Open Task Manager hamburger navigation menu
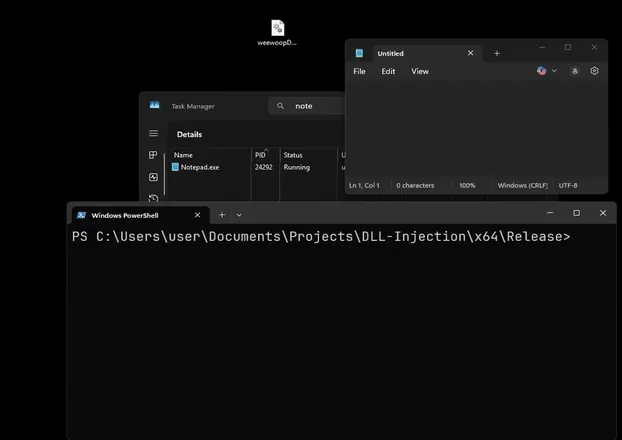Viewport: 622px width, 440px height. coord(153,134)
